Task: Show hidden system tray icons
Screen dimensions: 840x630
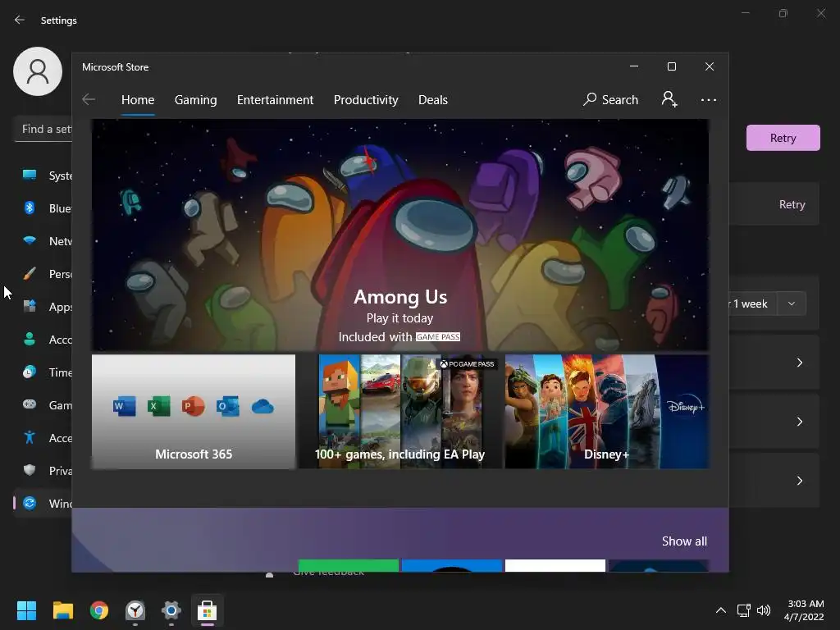Action: [721, 610]
